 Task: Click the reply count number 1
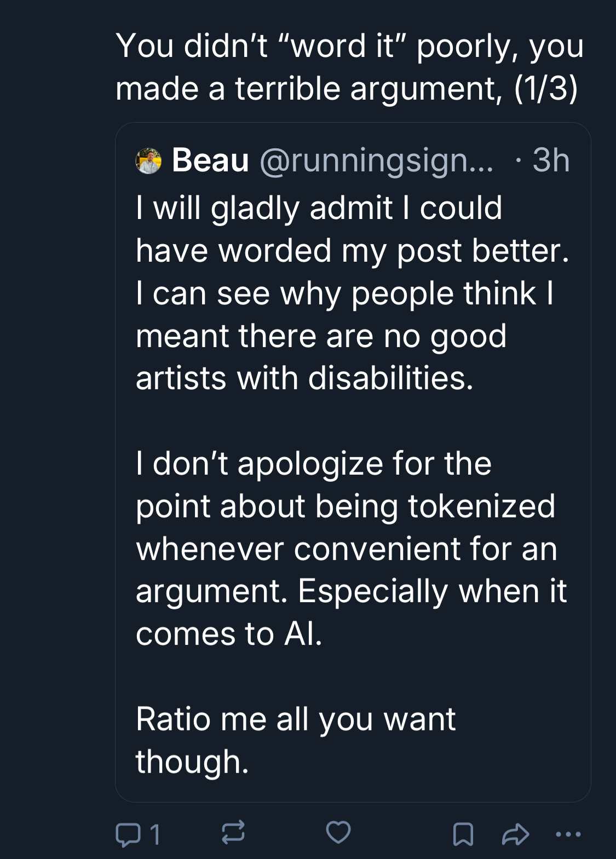(x=155, y=835)
